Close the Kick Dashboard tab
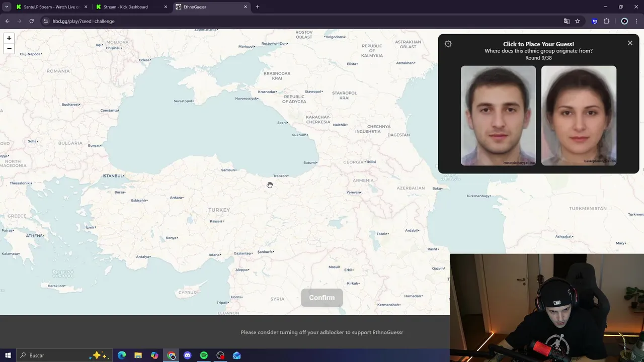644x362 pixels. [166, 7]
